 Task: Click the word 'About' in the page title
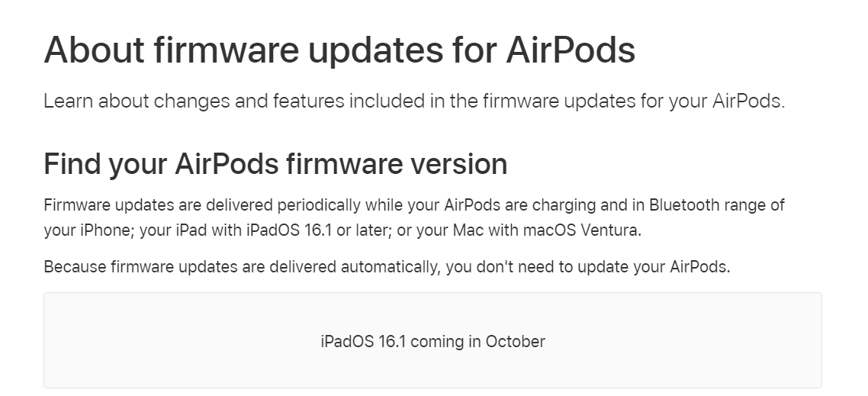(93, 50)
